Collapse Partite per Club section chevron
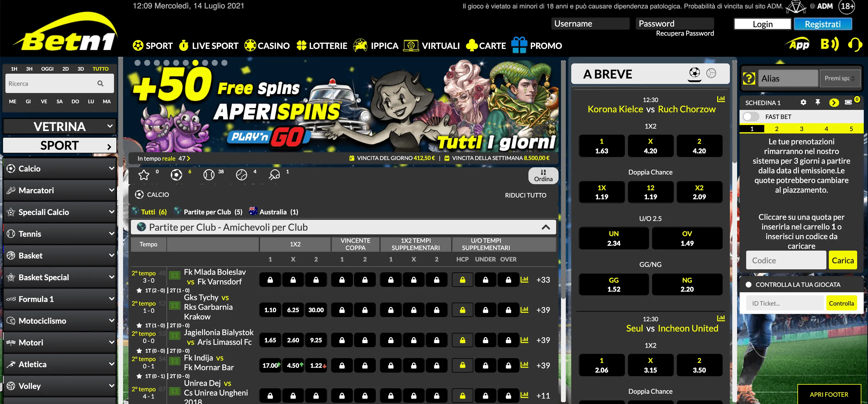The image size is (868, 404). [x=546, y=227]
